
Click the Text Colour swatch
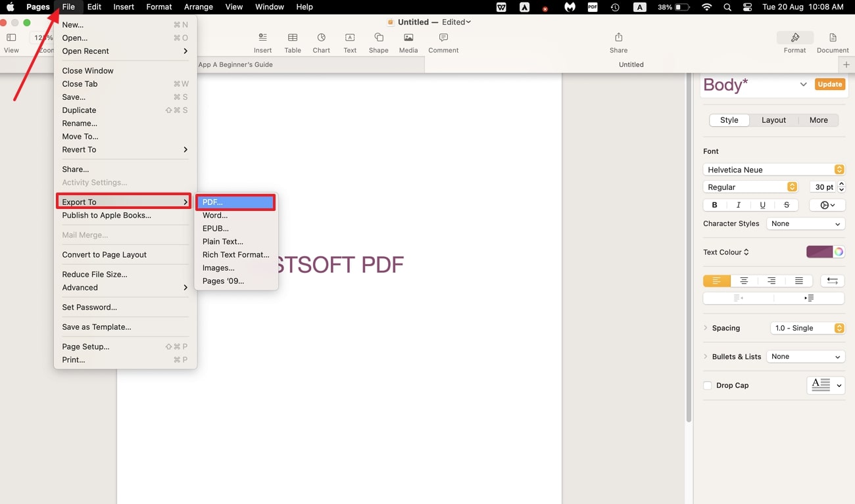[819, 252]
